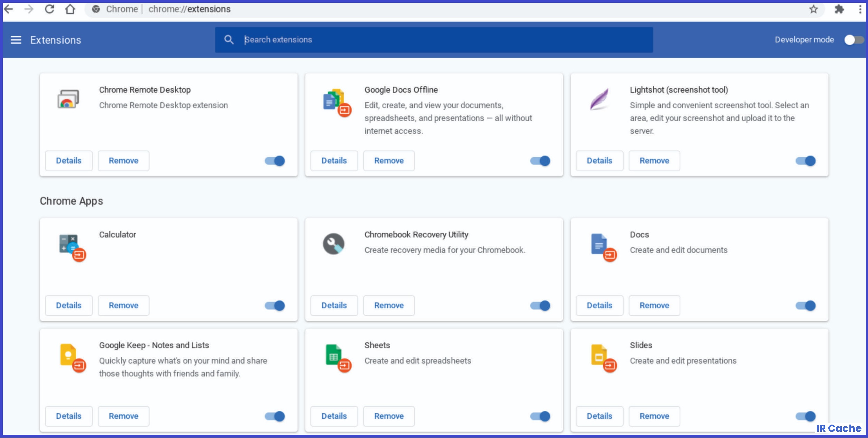Image resolution: width=868 pixels, height=438 pixels.
Task: Click 'Create and edit spreadsheets' description
Action: 418,361
